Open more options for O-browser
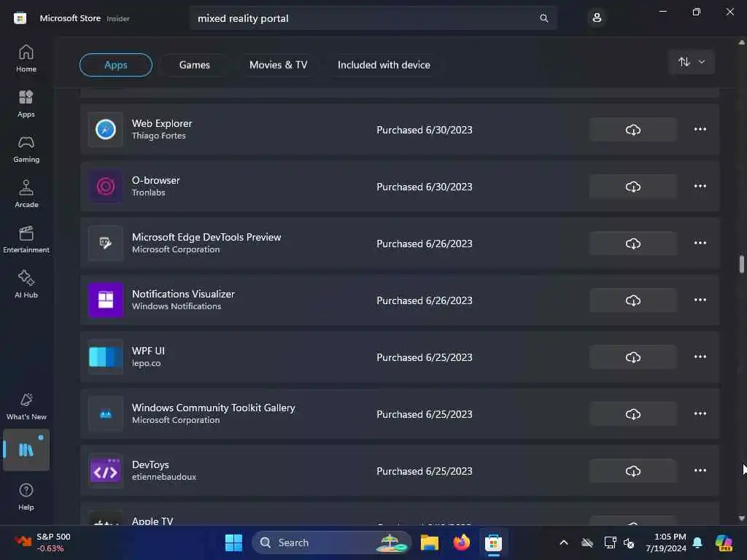 point(700,186)
